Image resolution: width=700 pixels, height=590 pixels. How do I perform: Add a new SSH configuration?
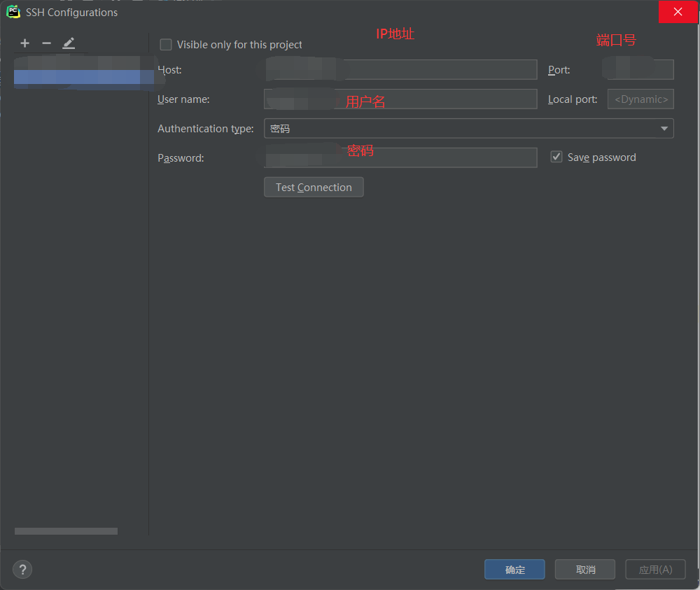click(25, 43)
